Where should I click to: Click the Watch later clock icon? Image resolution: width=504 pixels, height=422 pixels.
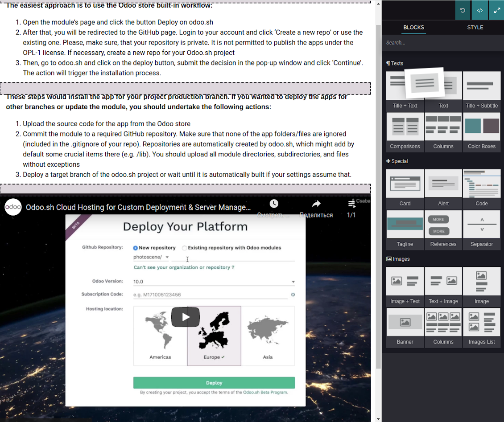[x=273, y=204]
